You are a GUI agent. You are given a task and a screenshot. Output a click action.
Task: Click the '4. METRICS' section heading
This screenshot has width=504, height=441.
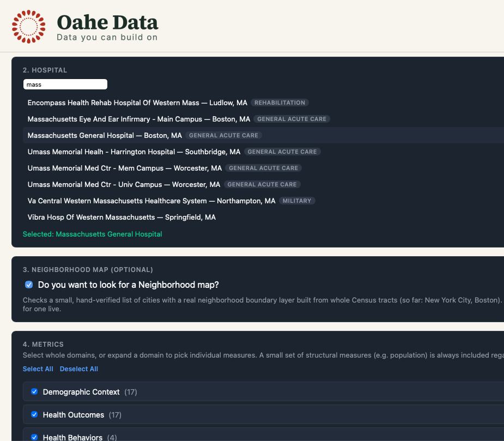coord(43,344)
